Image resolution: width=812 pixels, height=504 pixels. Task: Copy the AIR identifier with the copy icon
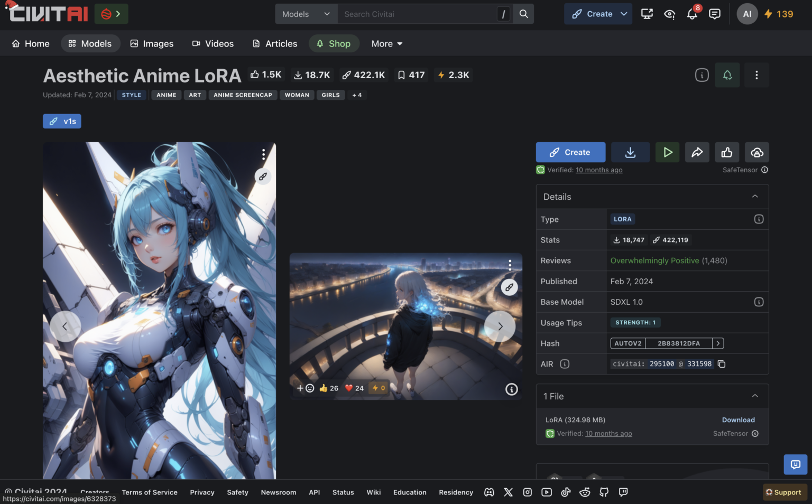pyautogui.click(x=722, y=363)
